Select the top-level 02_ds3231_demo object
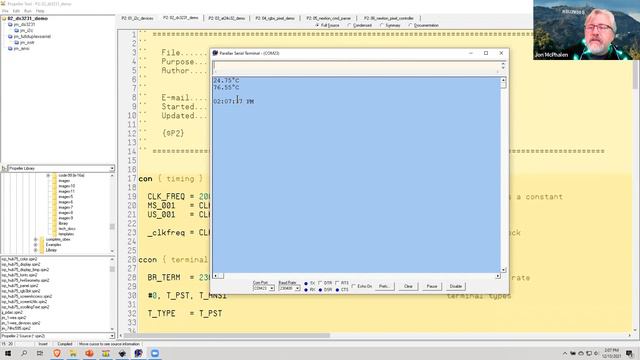The height and width of the screenshot is (360, 640). click(27, 19)
